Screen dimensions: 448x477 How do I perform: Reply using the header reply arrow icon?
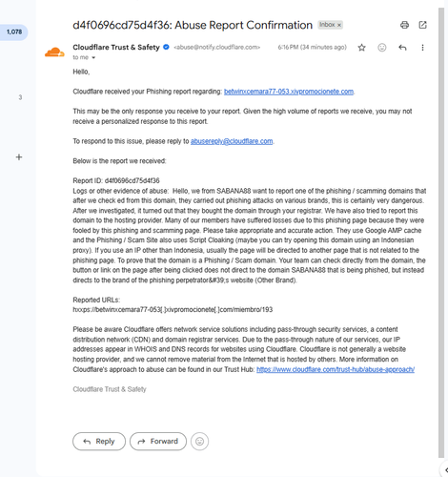click(402, 48)
